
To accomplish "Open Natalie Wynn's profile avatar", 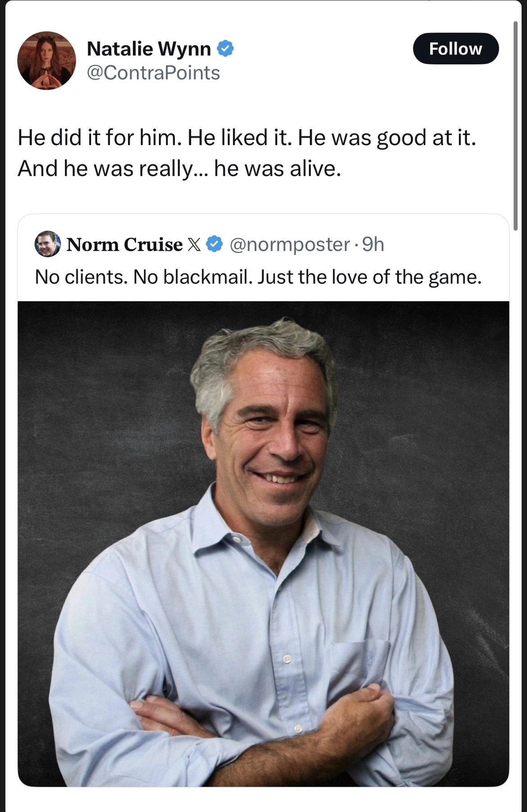I will (x=47, y=60).
